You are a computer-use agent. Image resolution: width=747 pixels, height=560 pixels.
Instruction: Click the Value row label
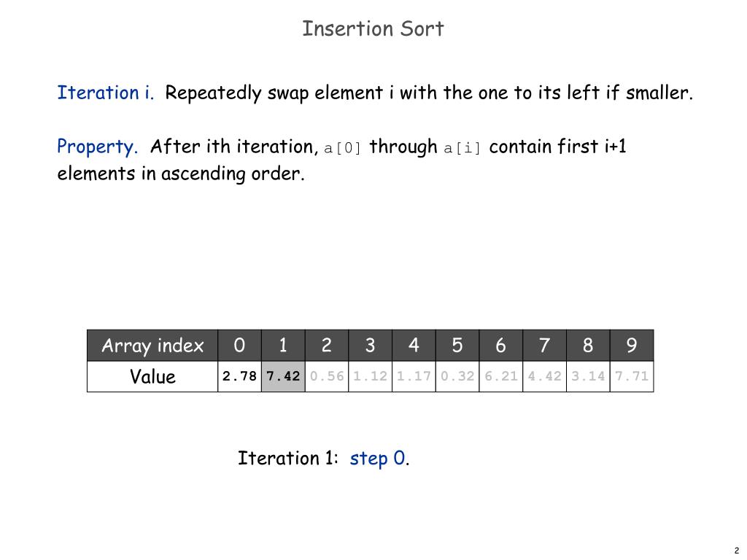(x=152, y=376)
